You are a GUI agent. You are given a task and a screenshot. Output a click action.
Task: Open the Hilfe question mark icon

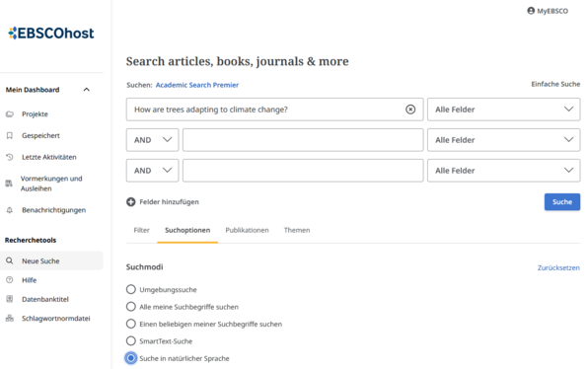10,280
